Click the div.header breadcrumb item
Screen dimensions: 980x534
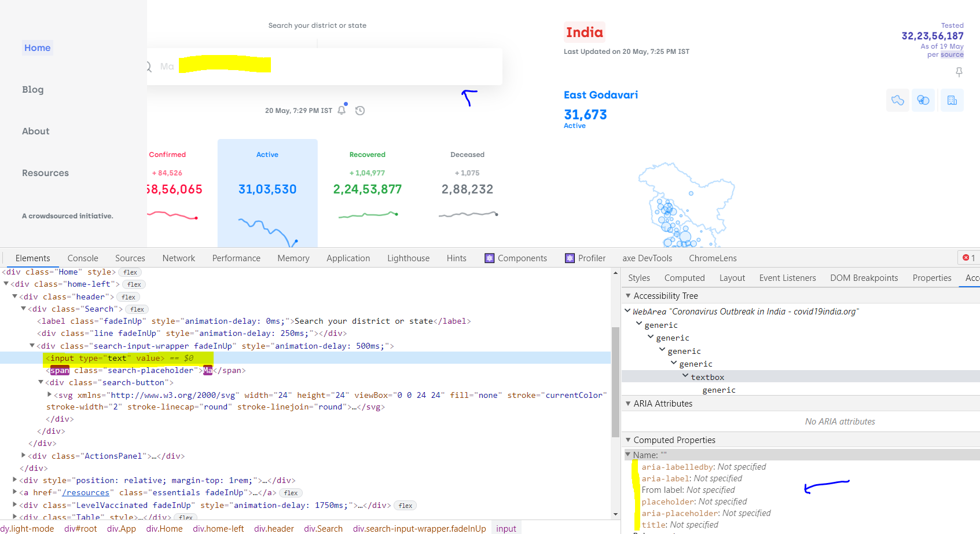point(274,529)
